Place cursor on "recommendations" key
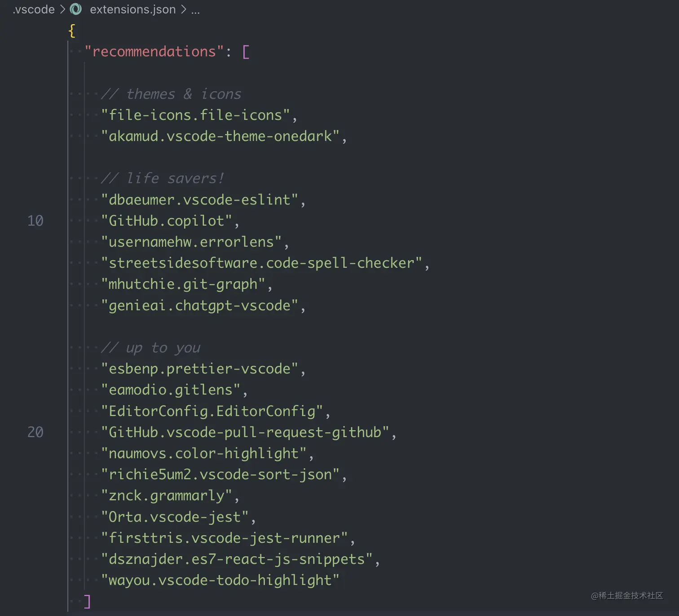The height and width of the screenshot is (616, 679). pyautogui.click(x=154, y=52)
